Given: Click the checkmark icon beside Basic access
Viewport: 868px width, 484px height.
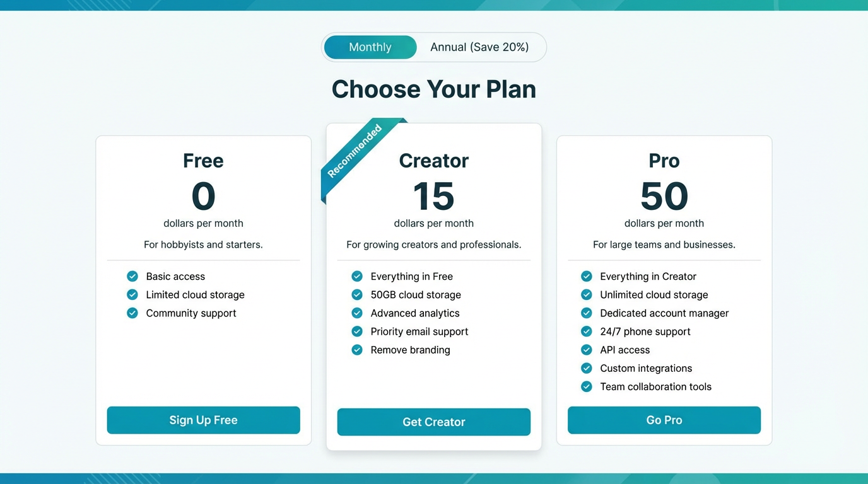Looking at the screenshot, I should point(132,276).
